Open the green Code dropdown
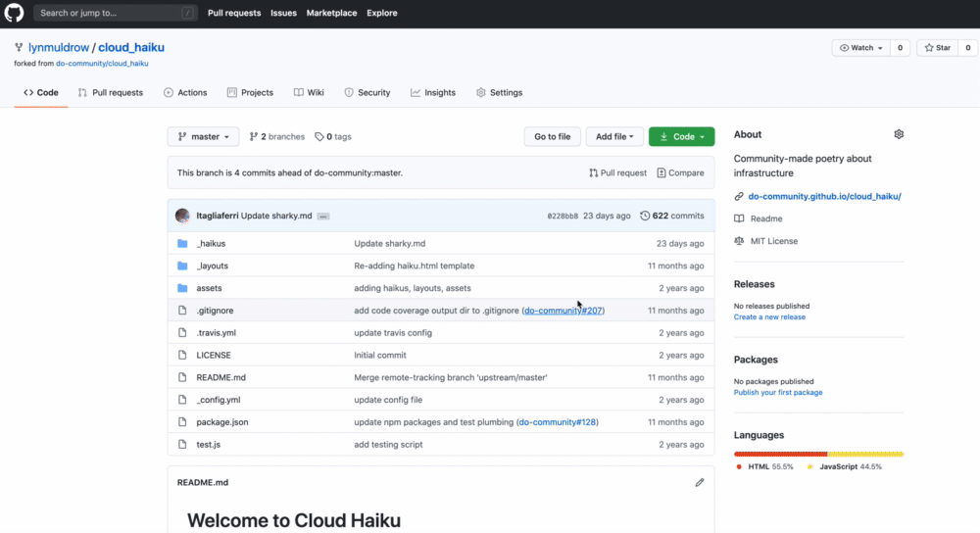 [681, 137]
